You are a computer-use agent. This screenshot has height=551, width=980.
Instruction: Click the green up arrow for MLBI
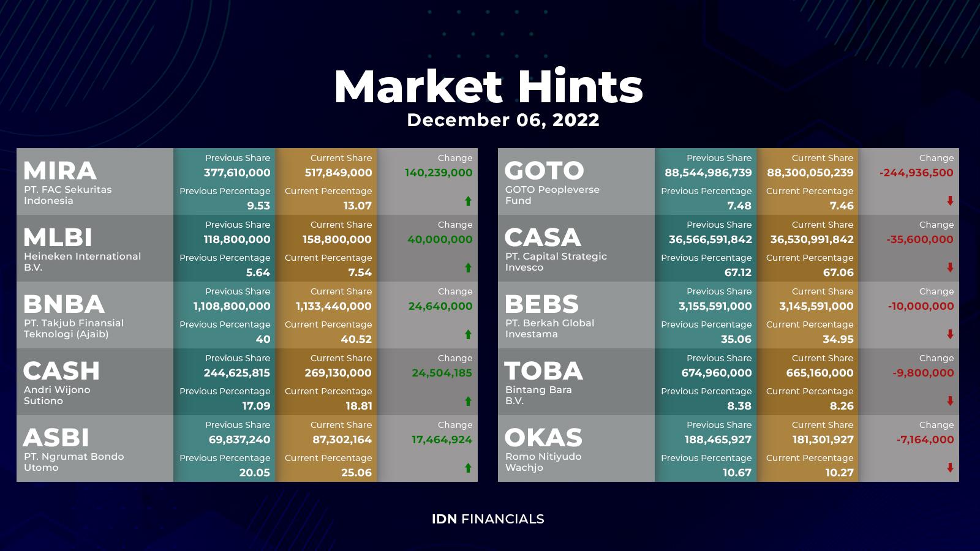click(x=468, y=268)
